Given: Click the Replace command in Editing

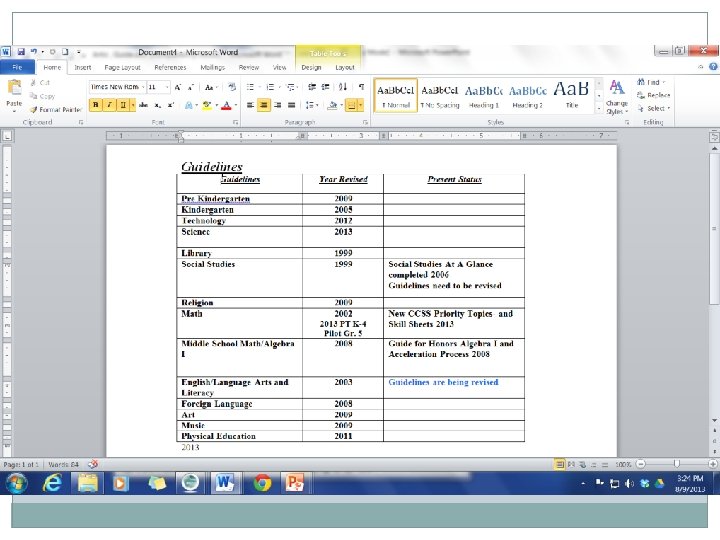Looking at the screenshot, I should [x=654, y=95].
